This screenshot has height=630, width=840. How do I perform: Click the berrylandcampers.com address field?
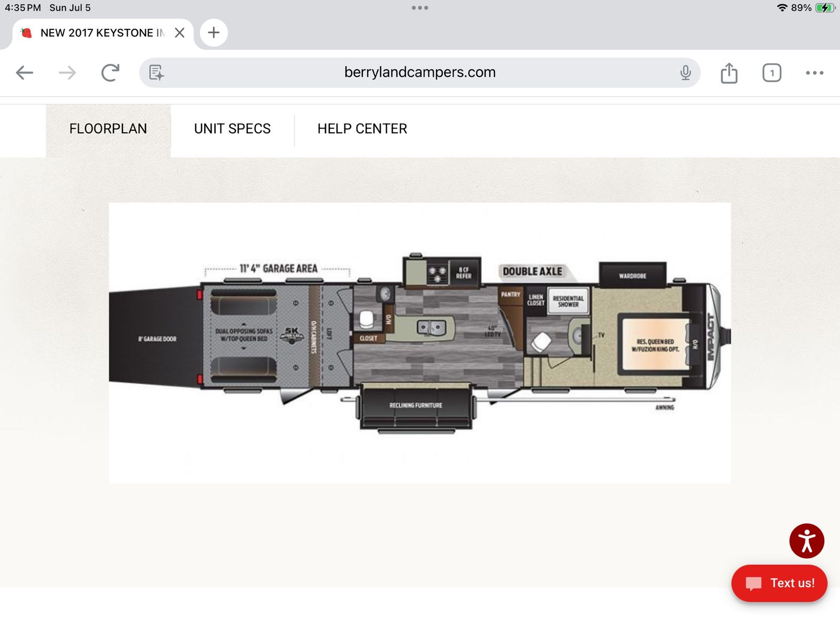click(419, 72)
